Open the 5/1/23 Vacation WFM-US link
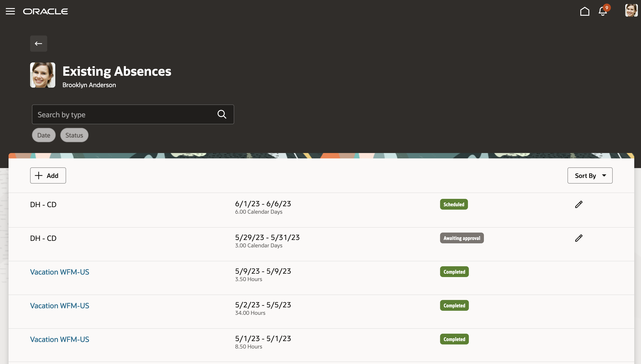The image size is (641, 364). [60, 339]
